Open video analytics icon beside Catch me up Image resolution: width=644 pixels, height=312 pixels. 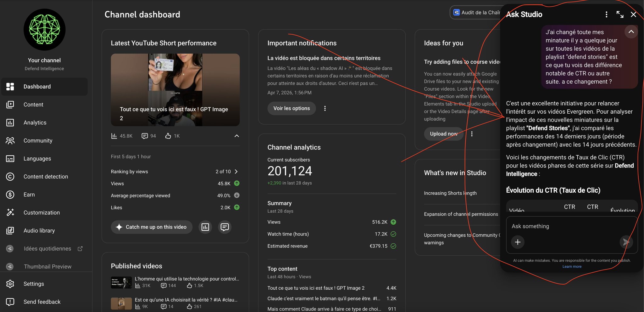[x=205, y=227]
